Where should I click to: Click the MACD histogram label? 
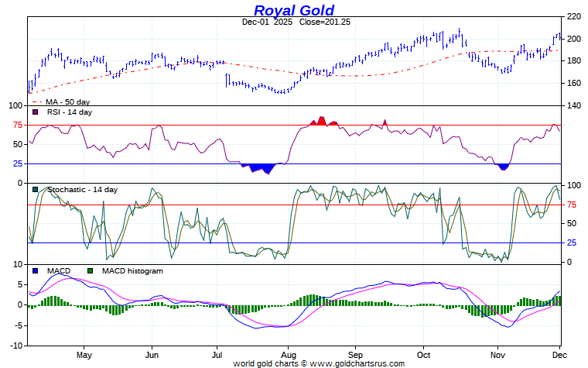point(132,270)
